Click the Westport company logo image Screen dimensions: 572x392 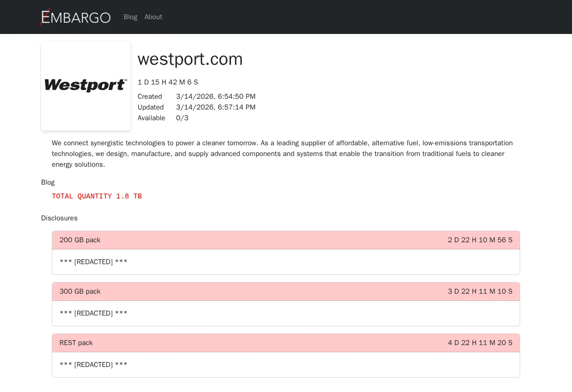(x=86, y=86)
